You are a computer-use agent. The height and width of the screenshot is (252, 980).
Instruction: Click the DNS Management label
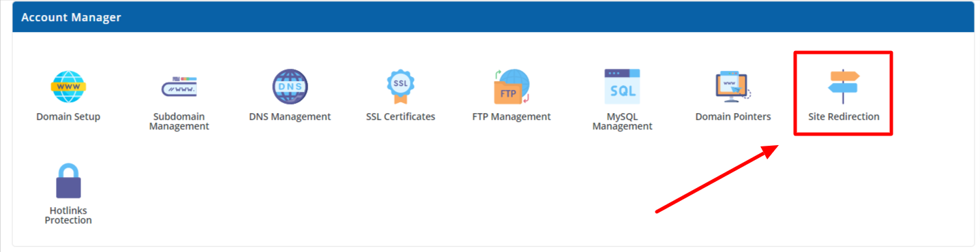pos(290,116)
